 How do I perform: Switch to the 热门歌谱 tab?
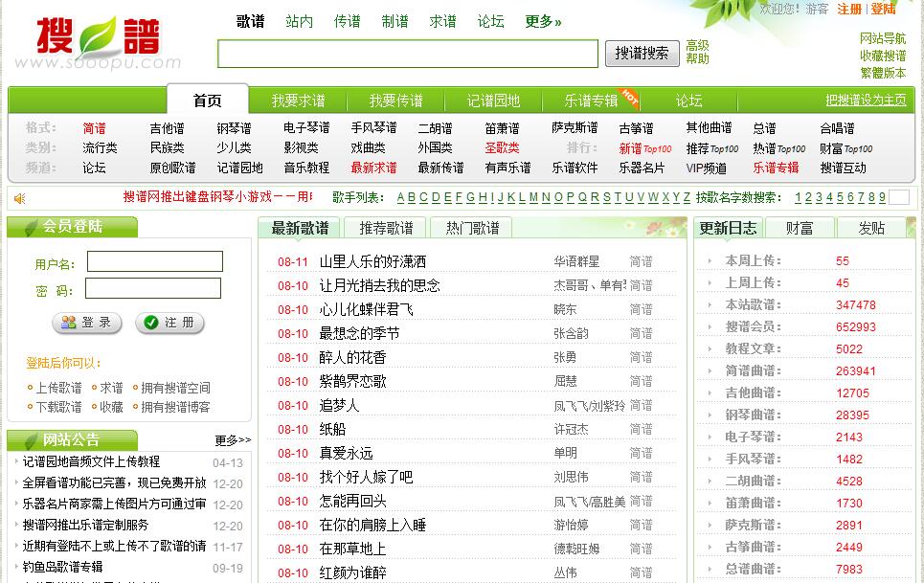click(x=472, y=228)
